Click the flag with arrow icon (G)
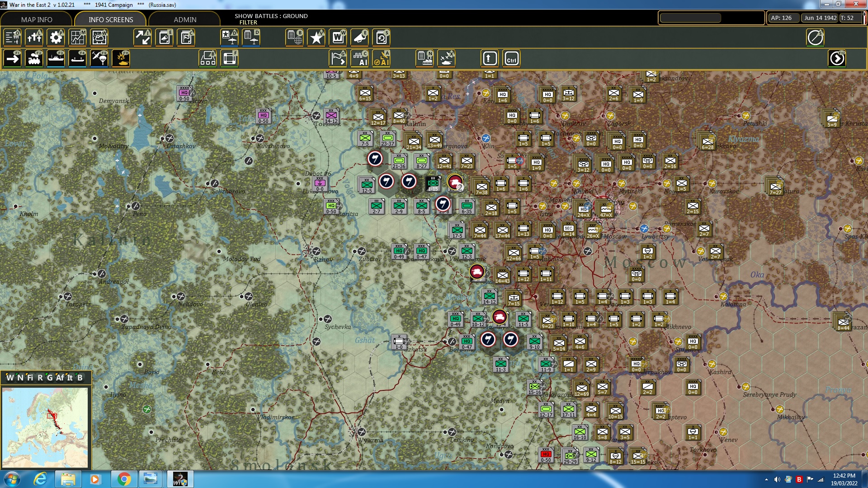This screenshot has height=488, width=868. [338, 58]
